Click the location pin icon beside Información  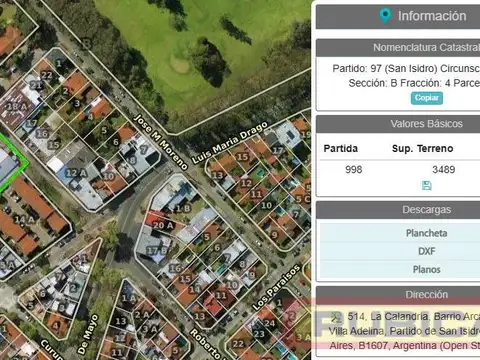click(385, 16)
